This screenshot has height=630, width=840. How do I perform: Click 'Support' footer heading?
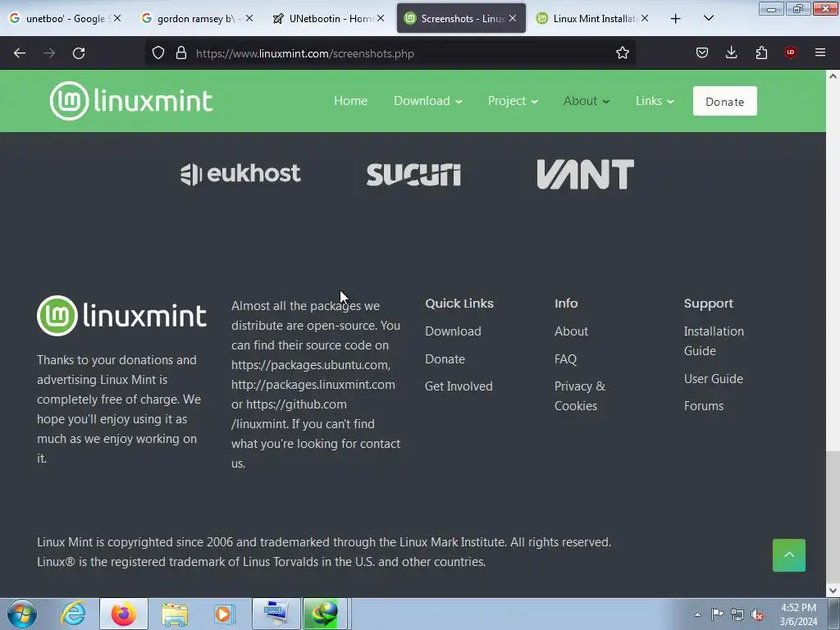pyautogui.click(x=708, y=304)
